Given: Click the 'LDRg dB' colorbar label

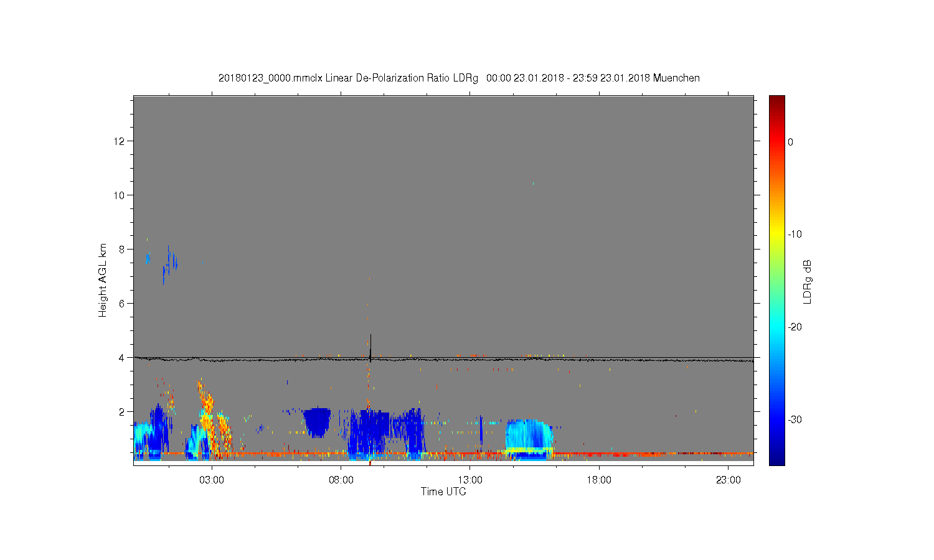Looking at the screenshot, I should [x=808, y=282].
